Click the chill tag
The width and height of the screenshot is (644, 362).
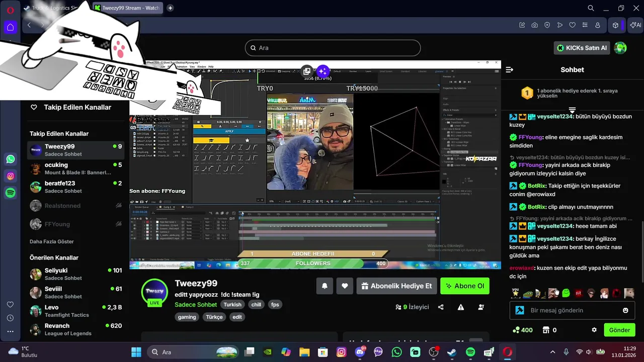pyautogui.click(x=256, y=305)
